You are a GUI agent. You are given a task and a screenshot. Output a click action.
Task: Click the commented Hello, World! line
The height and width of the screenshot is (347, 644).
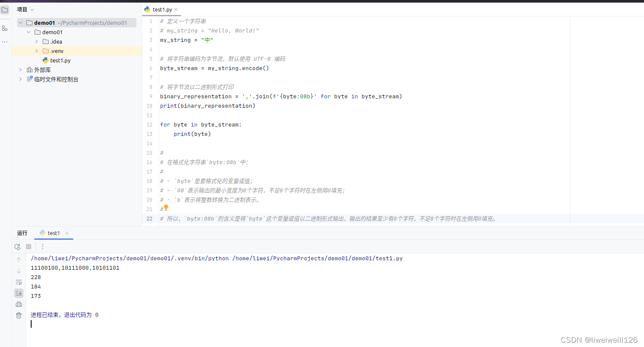pyautogui.click(x=210, y=31)
